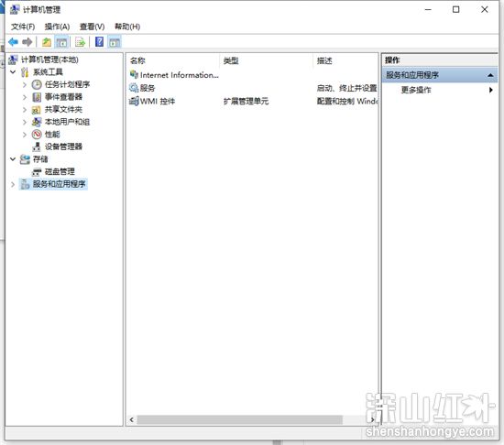Click 扩展管理单元 type cell
504x445 pixels.
coord(246,102)
